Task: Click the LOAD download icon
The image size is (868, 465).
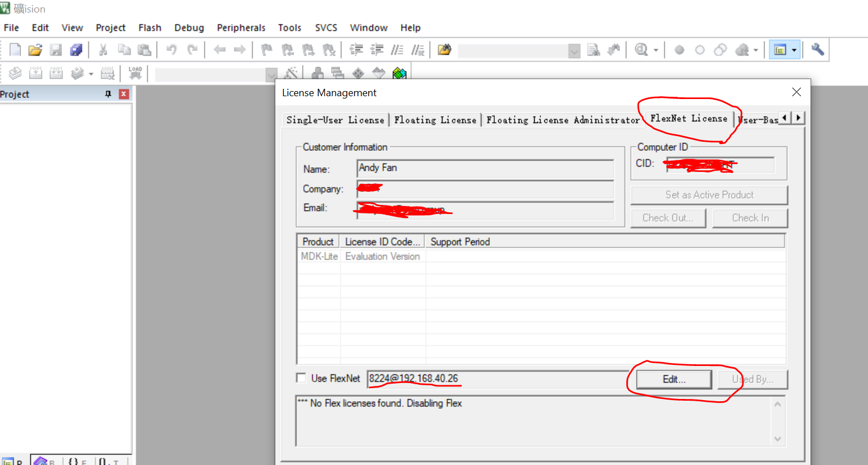Action: coord(135,73)
